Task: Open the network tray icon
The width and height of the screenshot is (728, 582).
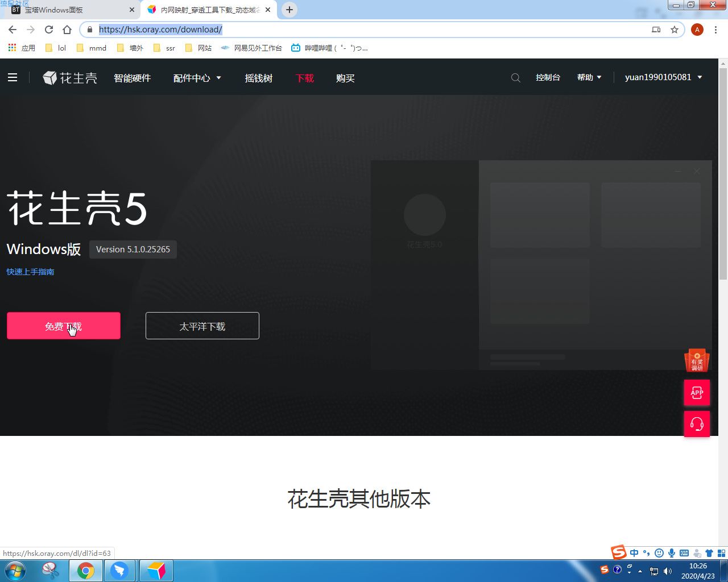Action: pos(654,571)
